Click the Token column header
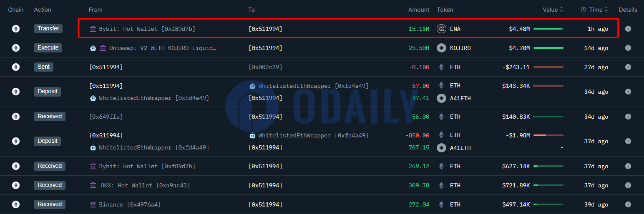The width and height of the screenshot is (644, 214). (x=445, y=10)
